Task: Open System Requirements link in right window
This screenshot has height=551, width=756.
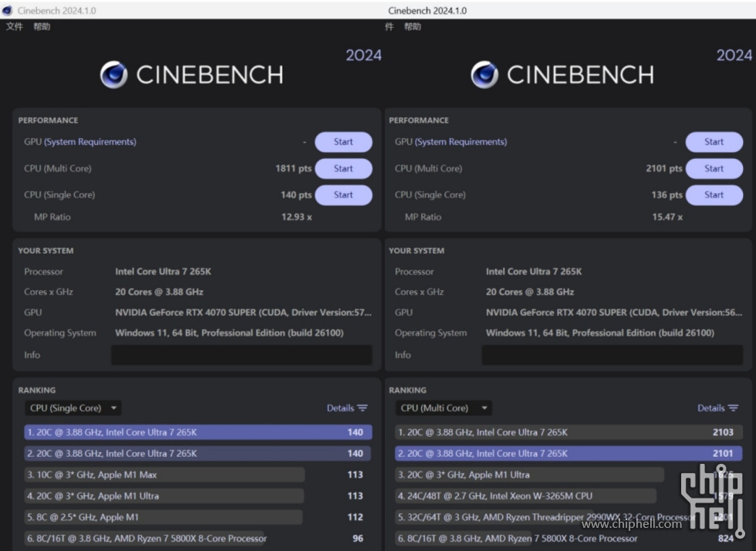Action: point(461,142)
